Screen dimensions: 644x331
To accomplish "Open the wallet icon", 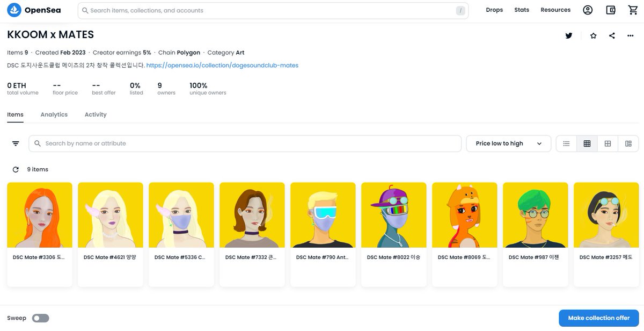I will coord(610,10).
